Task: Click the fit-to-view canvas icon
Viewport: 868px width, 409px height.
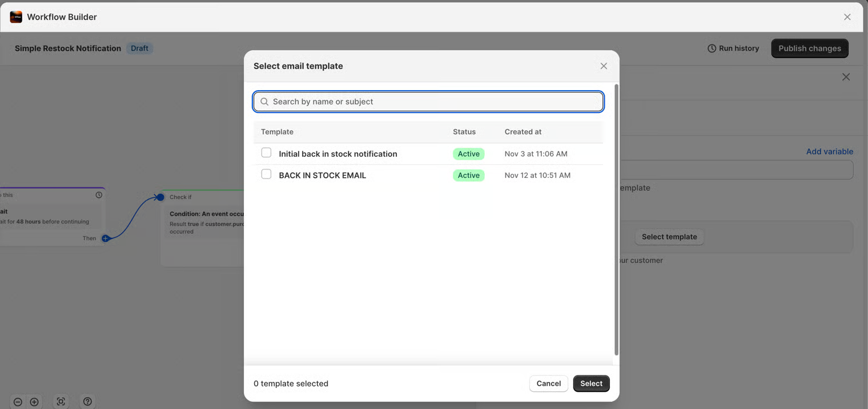Action: coord(61,402)
